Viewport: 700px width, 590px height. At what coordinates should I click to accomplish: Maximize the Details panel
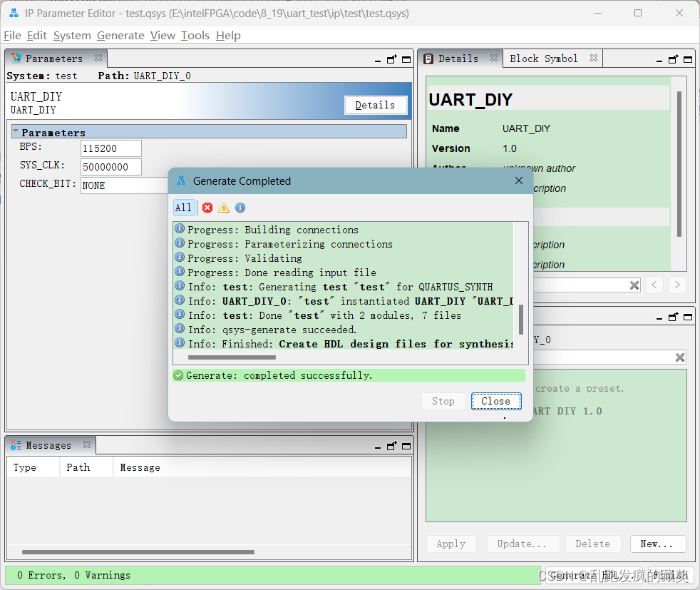point(688,59)
